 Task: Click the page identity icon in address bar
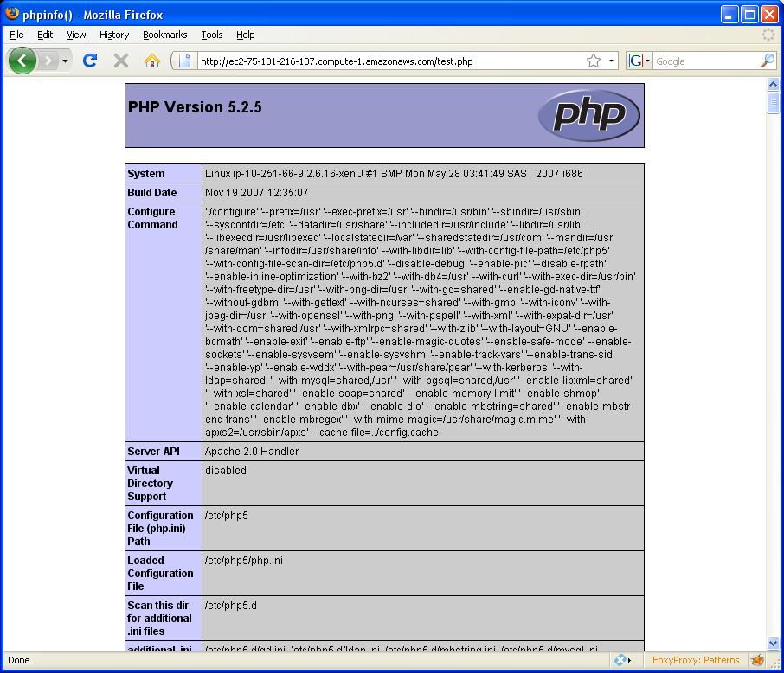coord(184,61)
